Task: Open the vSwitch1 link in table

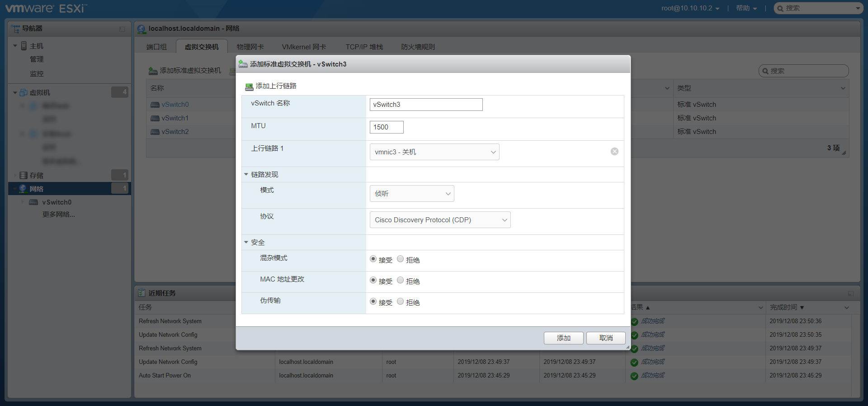Action: tap(175, 118)
